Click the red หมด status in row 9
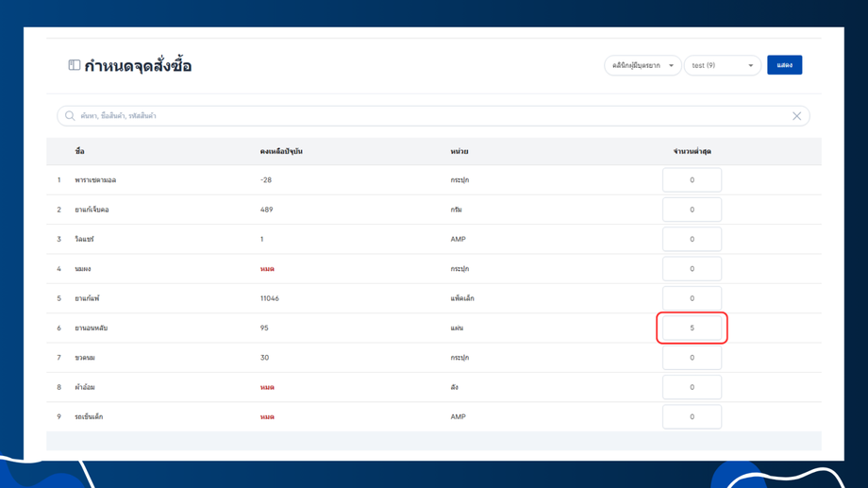This screenshot has height=488, width=868. (267, 416)
